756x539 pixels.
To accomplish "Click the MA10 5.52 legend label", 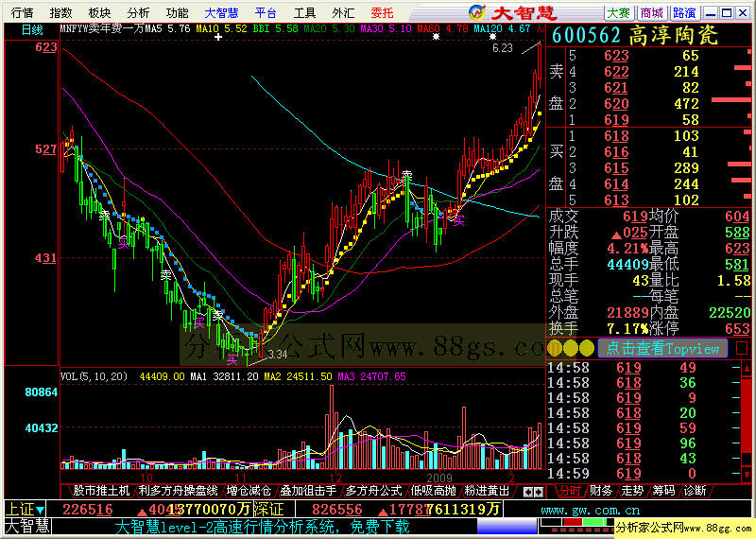I will (x=221, y=29).
